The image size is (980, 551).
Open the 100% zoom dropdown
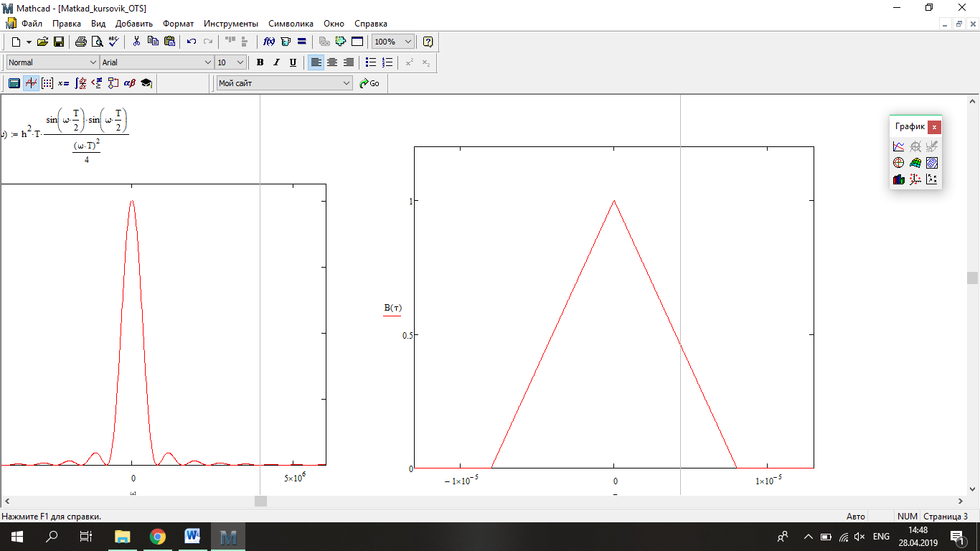pos(408,42)
